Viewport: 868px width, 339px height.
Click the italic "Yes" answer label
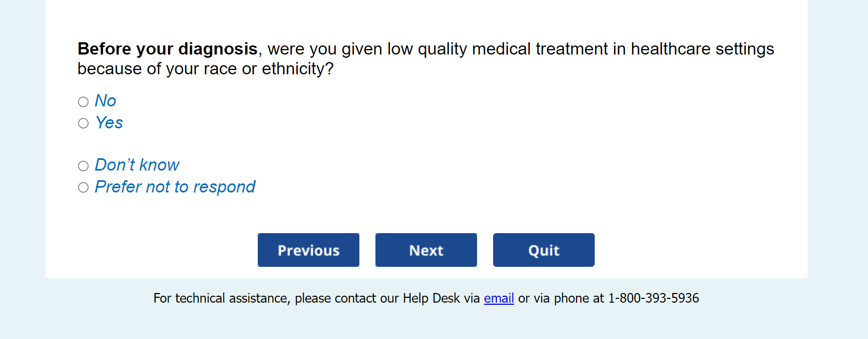(x=109, y=123)
